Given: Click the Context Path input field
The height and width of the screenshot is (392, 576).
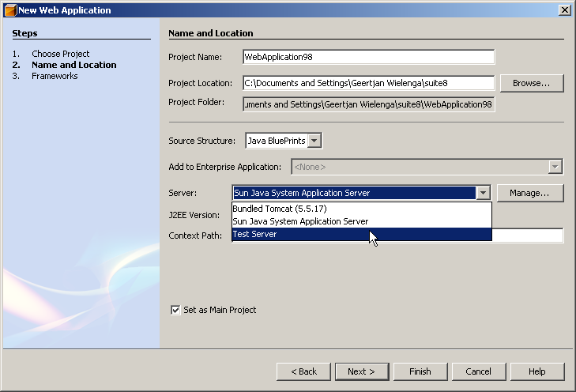Looking at the screenshot, I should point(528,236).
